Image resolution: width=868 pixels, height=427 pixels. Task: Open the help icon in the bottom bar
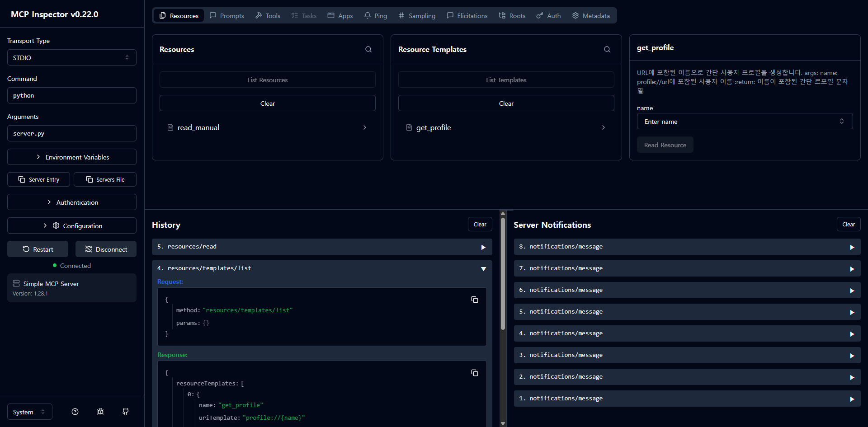click(75, 412)
